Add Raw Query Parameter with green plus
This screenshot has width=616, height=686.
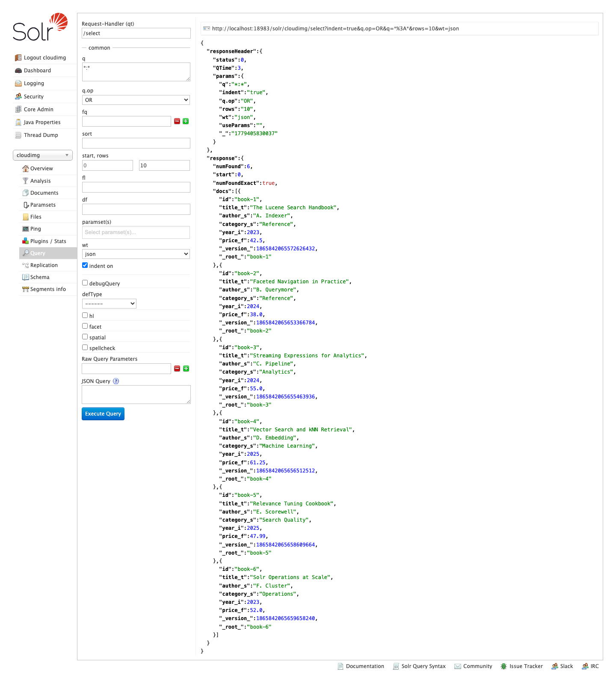pyautogui.click(x=186, y=368)
